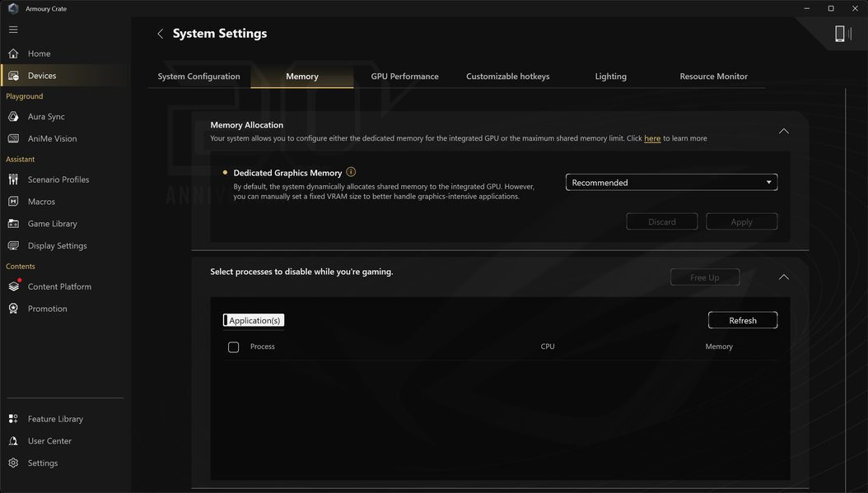Select the Memory tab

[x=301, y=77]
